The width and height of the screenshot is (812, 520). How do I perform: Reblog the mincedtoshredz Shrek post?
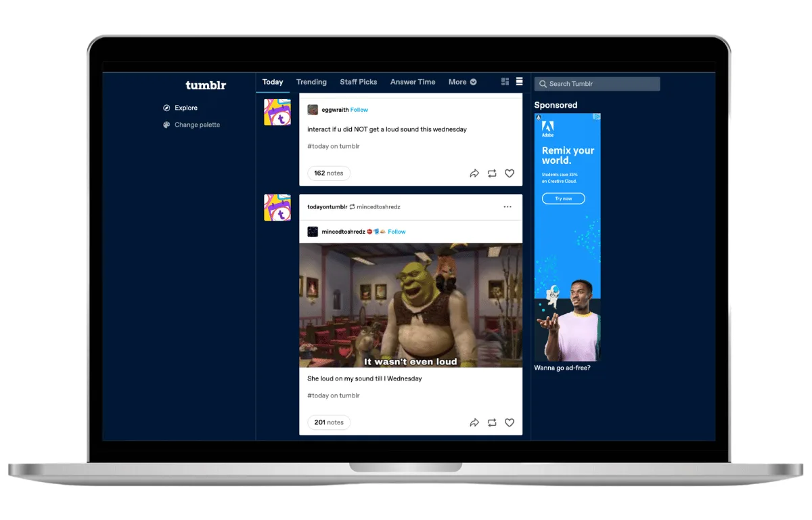coord(492,422)
